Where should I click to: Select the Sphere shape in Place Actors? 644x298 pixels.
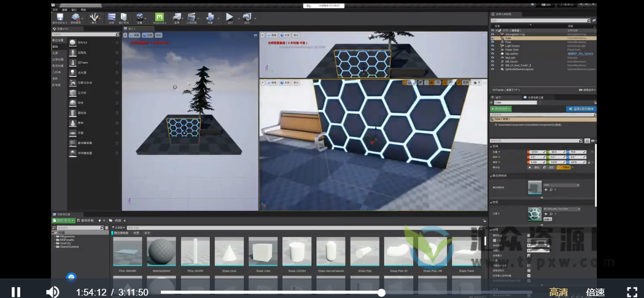click(x=73, y=102)
